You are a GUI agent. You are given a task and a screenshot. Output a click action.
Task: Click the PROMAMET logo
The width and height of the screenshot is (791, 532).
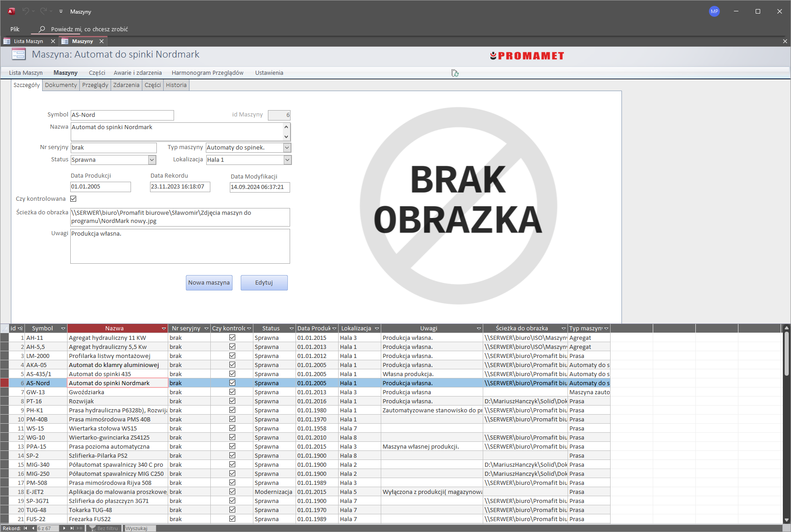527,56
